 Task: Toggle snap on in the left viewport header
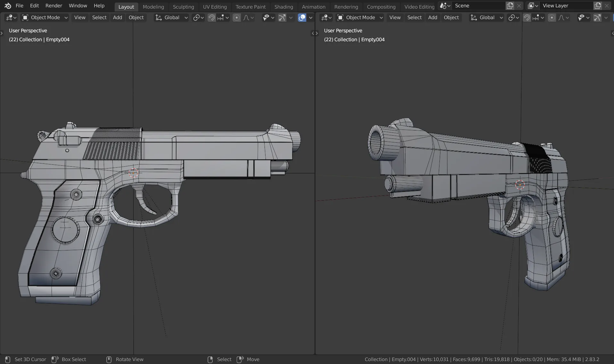[x=211, y=18]
